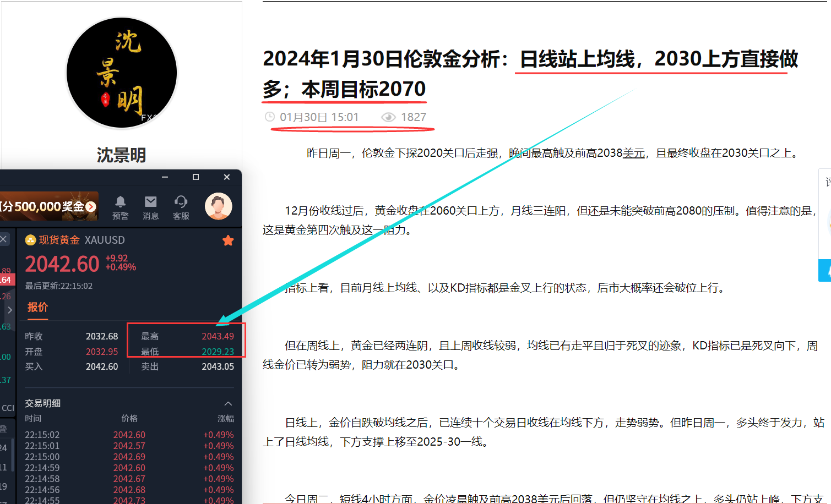Screen dimensions: 831x504
Task: Collapse the 交易明细 section chevron
Action: (228, 404)
